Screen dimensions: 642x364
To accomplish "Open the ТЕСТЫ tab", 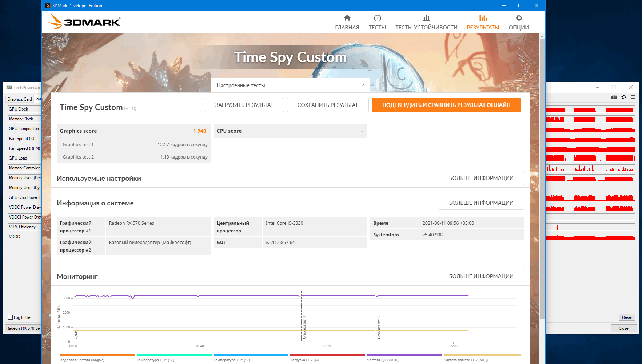I will (377, 22).
